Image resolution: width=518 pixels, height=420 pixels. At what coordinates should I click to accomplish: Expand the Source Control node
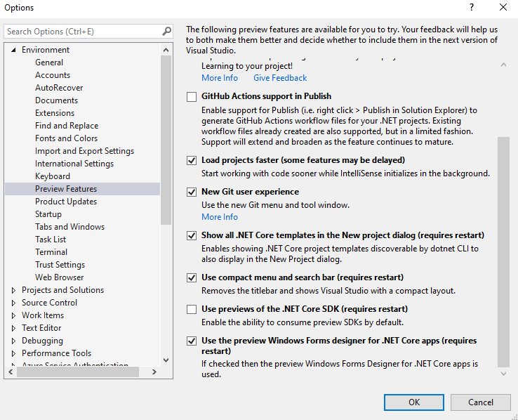[x=13, y=303]
